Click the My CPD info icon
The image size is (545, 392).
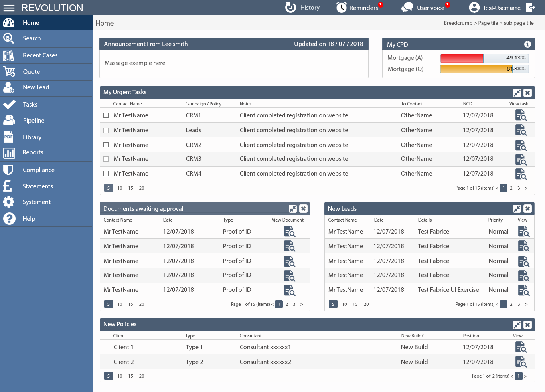click(x=527, y=44)
